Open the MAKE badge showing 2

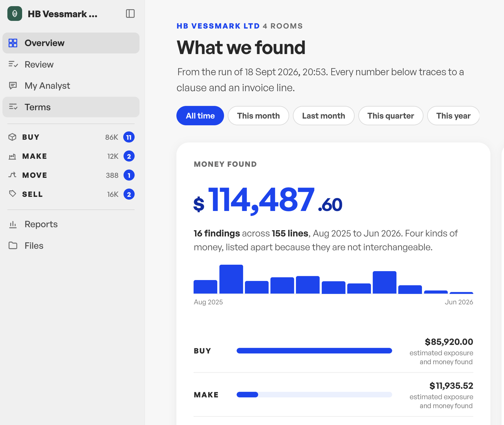129,156
